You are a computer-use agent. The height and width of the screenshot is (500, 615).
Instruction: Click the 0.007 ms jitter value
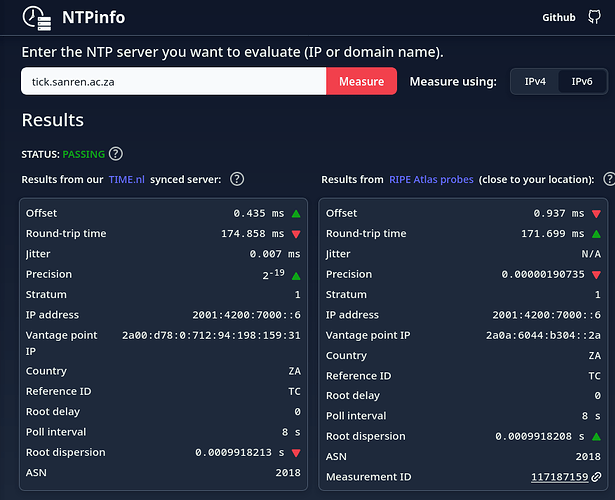click(x=275, y=254)
